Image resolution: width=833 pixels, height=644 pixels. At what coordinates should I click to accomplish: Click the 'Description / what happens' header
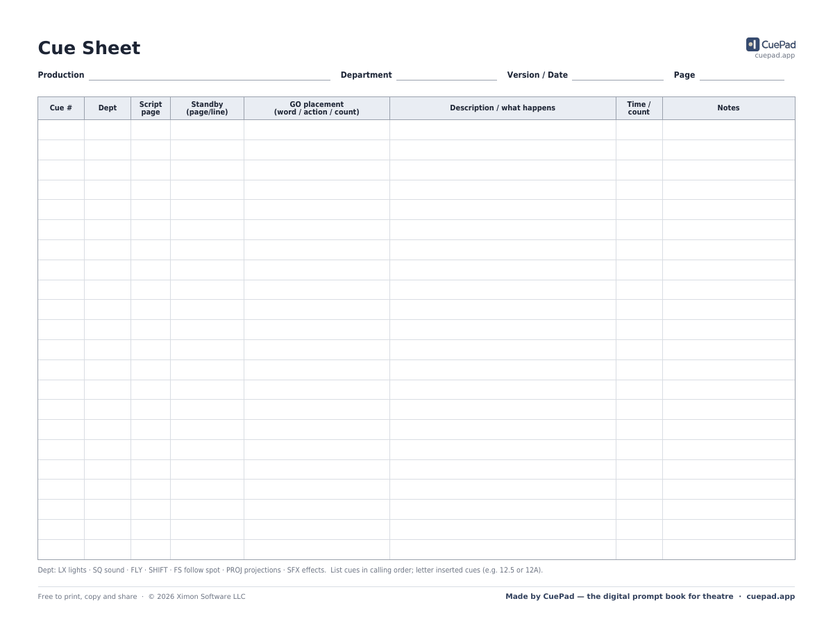point(503,108)
